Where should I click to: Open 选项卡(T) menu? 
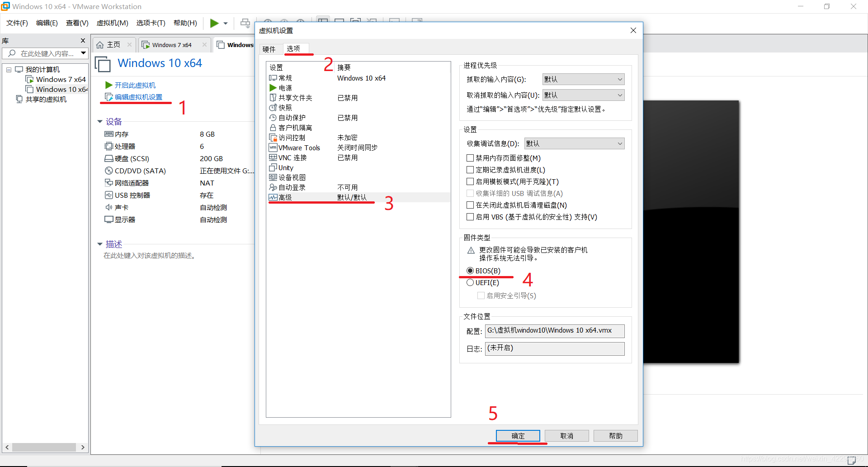tap(151, 23)
